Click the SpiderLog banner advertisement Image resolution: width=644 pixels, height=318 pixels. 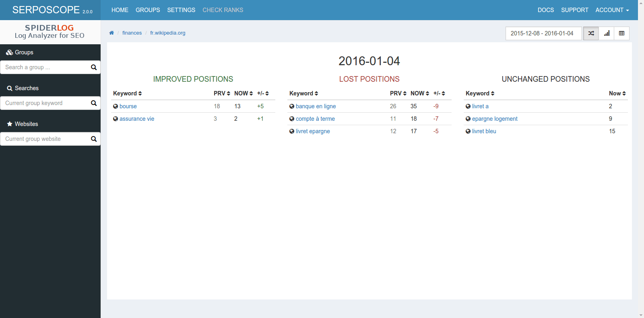point(50,32)
